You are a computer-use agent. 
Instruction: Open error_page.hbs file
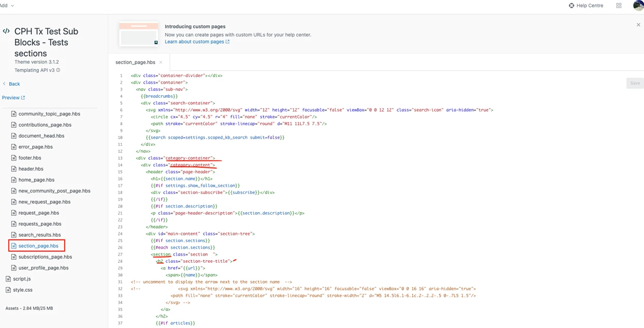point(36,147)
